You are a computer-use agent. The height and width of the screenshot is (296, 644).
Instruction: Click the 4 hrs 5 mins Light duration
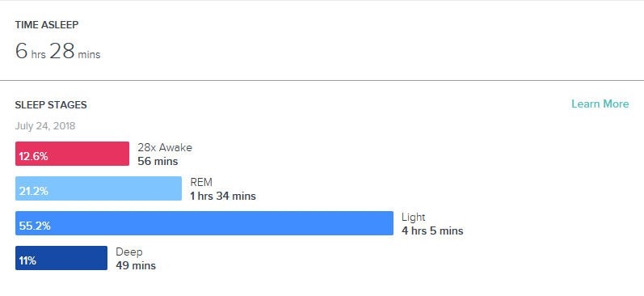point(432,231)
